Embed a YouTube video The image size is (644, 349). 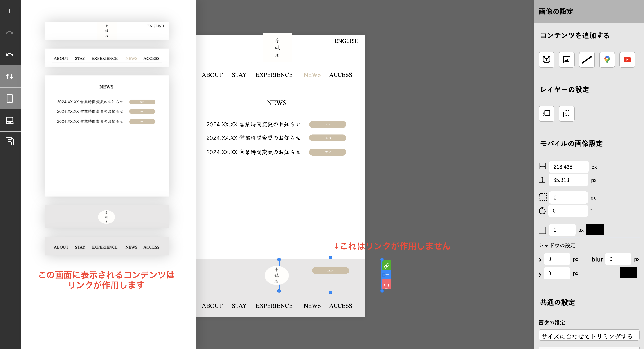[x=627, y=59]
